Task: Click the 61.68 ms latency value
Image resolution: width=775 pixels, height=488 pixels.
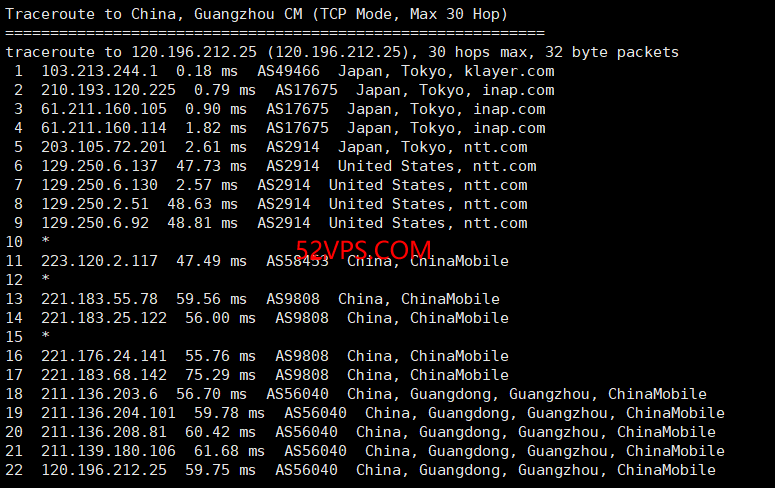Action: coord(229,451)
